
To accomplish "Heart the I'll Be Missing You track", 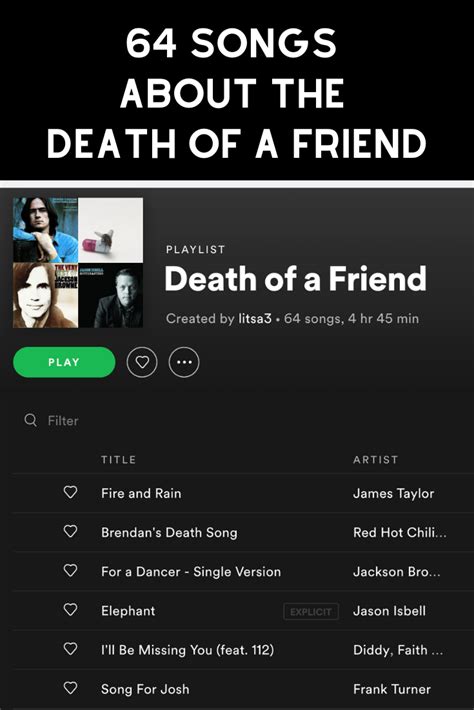I will (70, 649).
